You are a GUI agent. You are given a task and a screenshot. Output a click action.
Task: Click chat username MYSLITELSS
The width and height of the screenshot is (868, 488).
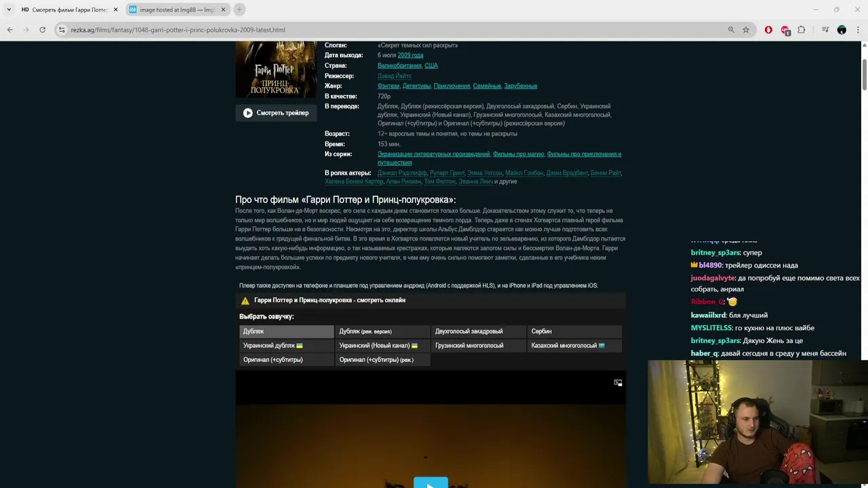[x=711, y=328]
